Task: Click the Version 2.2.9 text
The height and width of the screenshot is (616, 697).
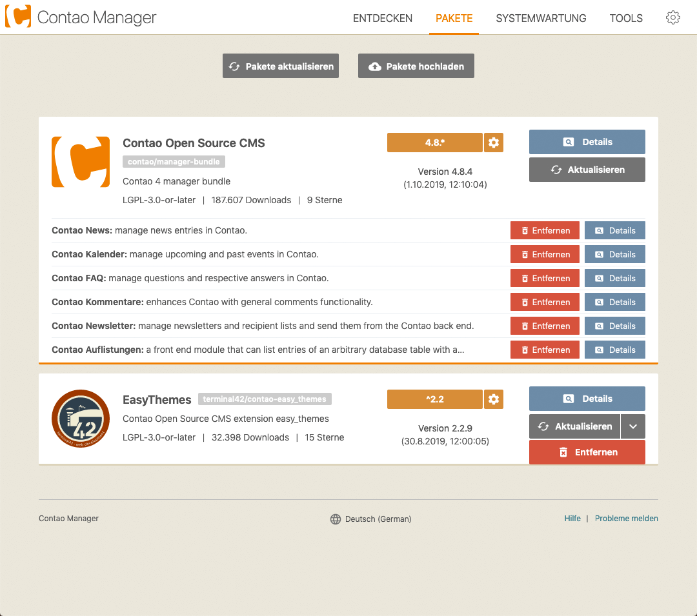Action: coord(445,428)
